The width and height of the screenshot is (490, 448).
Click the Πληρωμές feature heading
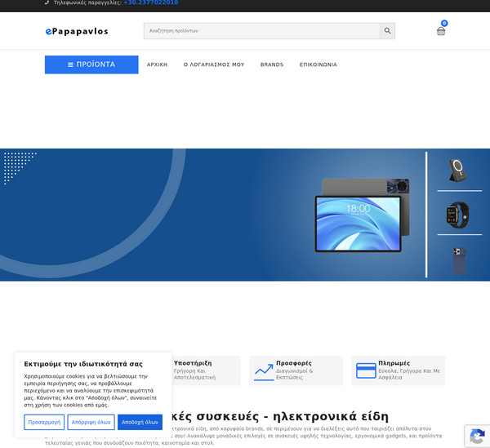click(x=394, y=363)
